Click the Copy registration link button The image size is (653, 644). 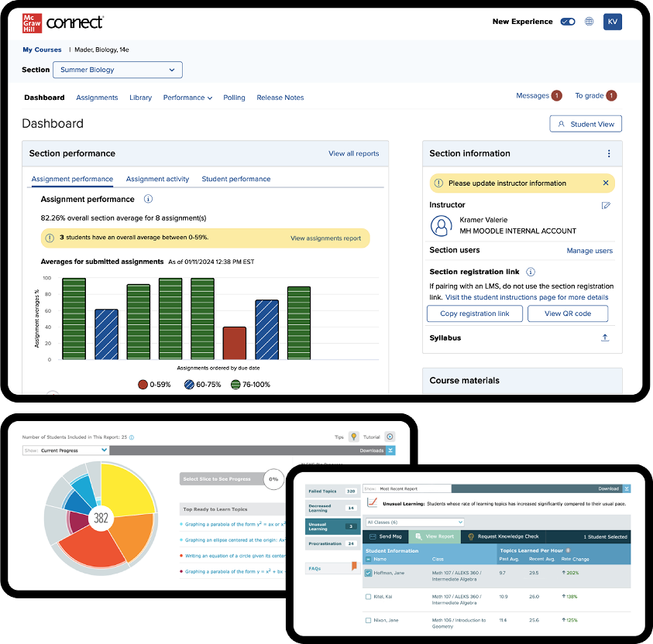[x=474, y=313]
